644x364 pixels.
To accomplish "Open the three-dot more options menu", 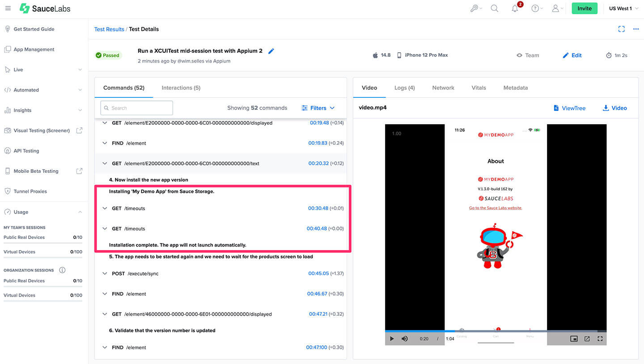I will click(x=636, y=29).
